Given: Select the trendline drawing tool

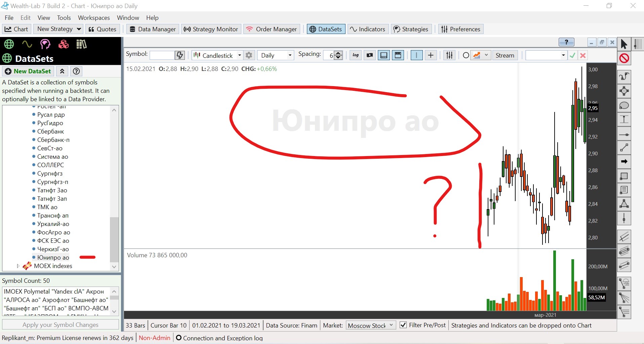Looking at the screenshot, I should pyautogui.click(x=624, y=148).
